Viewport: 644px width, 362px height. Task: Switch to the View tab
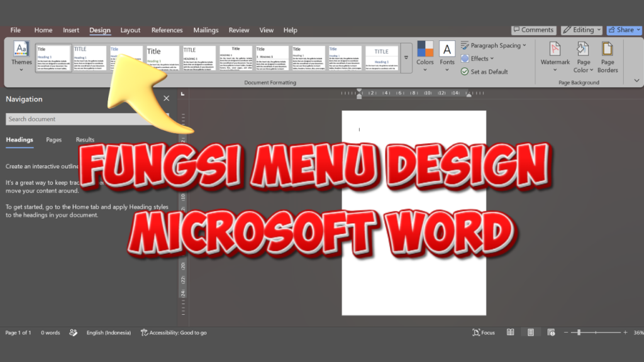pyautogui.click(x=266, y=30)
